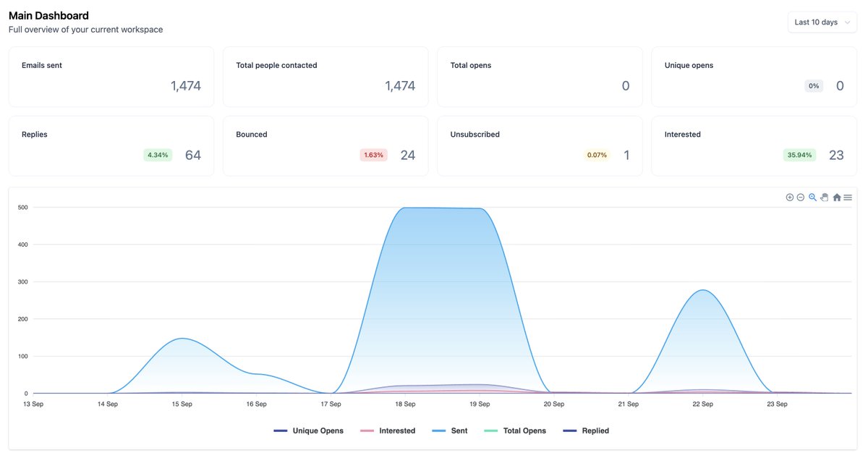Open the Last 10 days dropdown
Image resolution: width=868 pixels, height=458 pixels.
[x=822, y=22]
